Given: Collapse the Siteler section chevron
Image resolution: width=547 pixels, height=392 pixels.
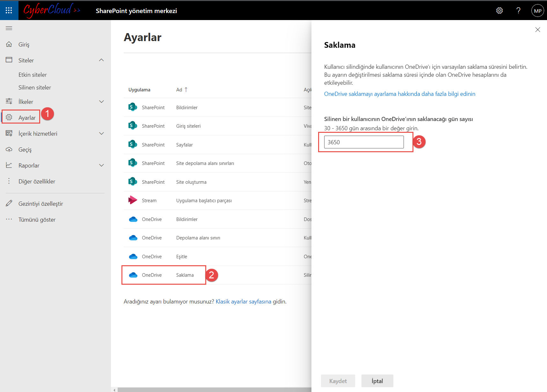Looking at the screenshot, I should click(x=101, y=60).
